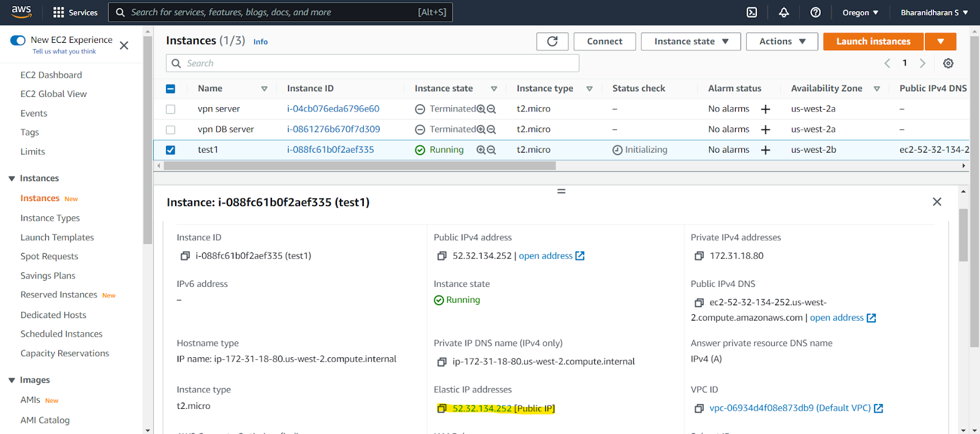Copy the private IP 172.31.18.80
The width and height of the screenshot is (980, 434).
[699, 256]
